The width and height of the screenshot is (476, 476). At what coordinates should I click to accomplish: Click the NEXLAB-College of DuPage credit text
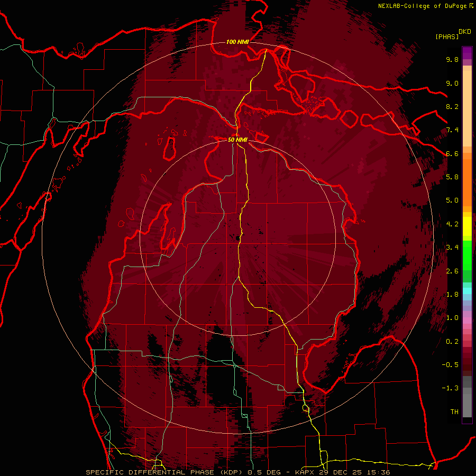[x=423, y=6]
